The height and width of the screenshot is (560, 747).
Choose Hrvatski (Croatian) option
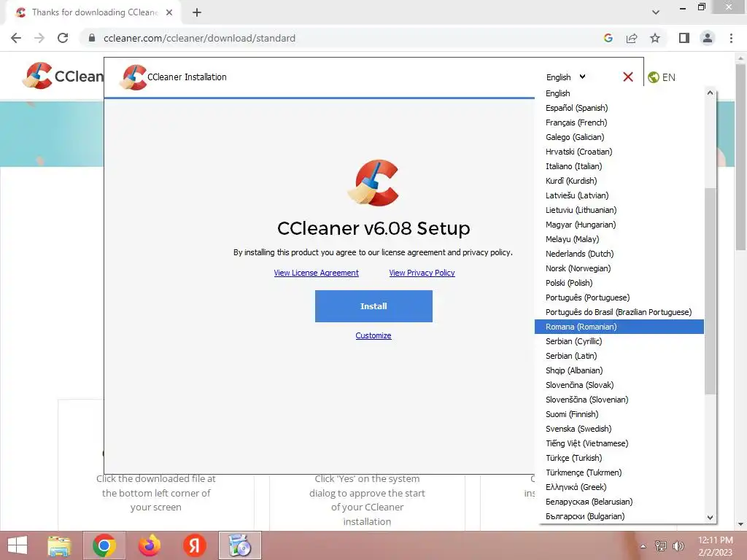coord(619,152)
